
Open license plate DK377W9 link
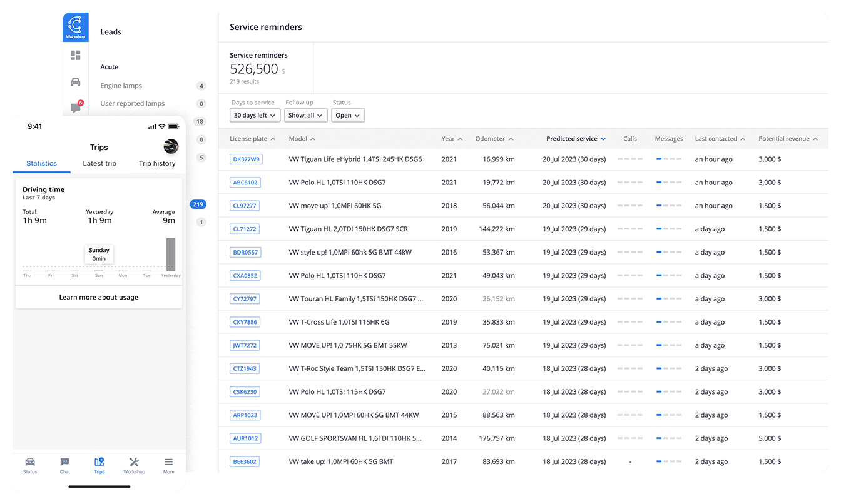[246, 159]
